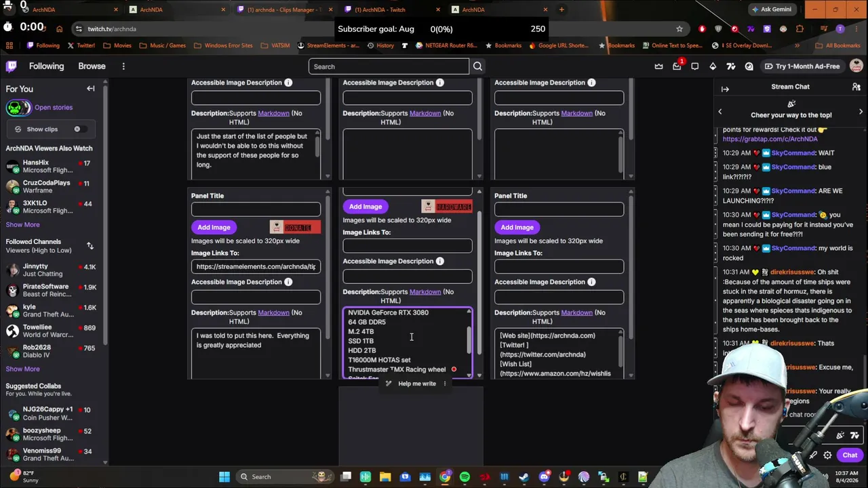Open the Markdown link in hardware panel
The width and height of the screenshot is (868, 488).
pos(425,291)
